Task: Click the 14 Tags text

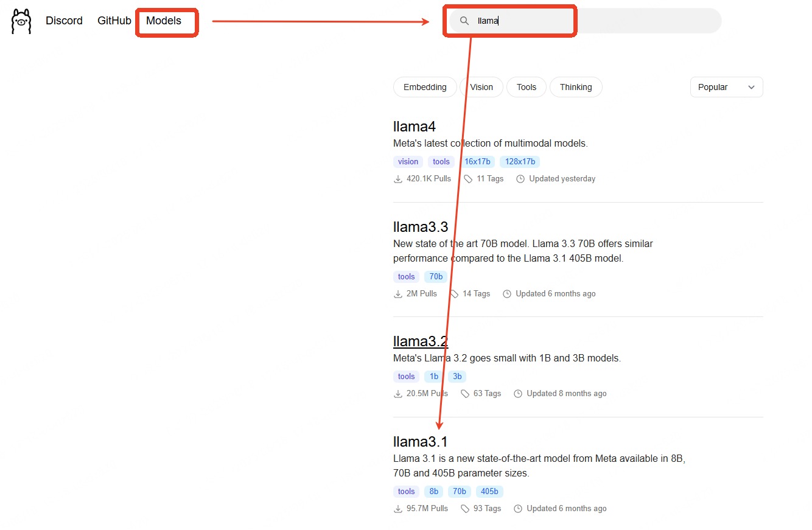Action: pos(476,294)
